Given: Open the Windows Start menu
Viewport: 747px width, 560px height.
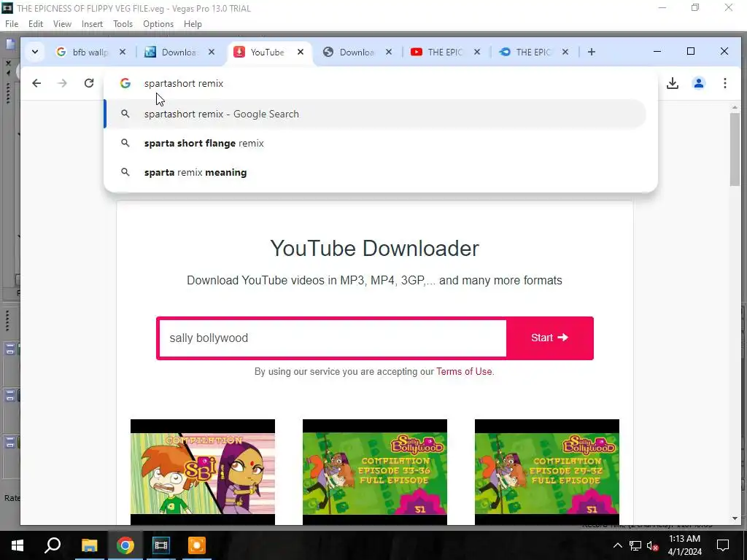Looking at the screenshot, I should 18,545.
